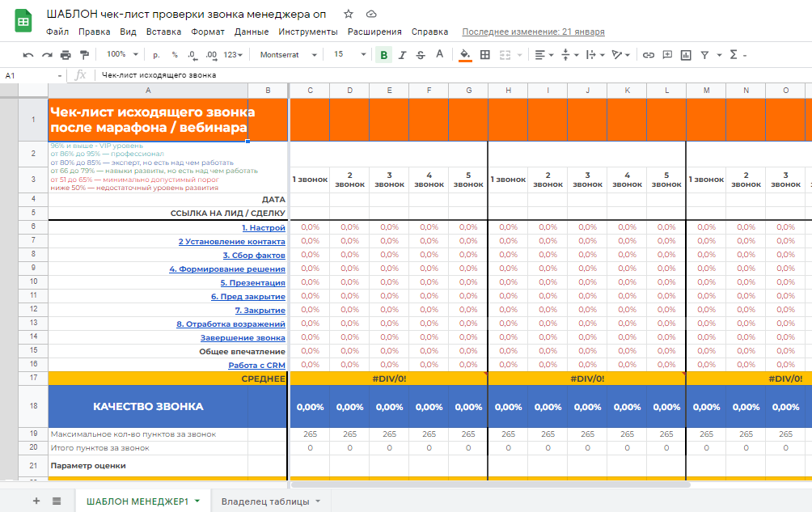This screenshot has width=812, height=512.
Task: Select row 18 header
Action: coord(34,406)
